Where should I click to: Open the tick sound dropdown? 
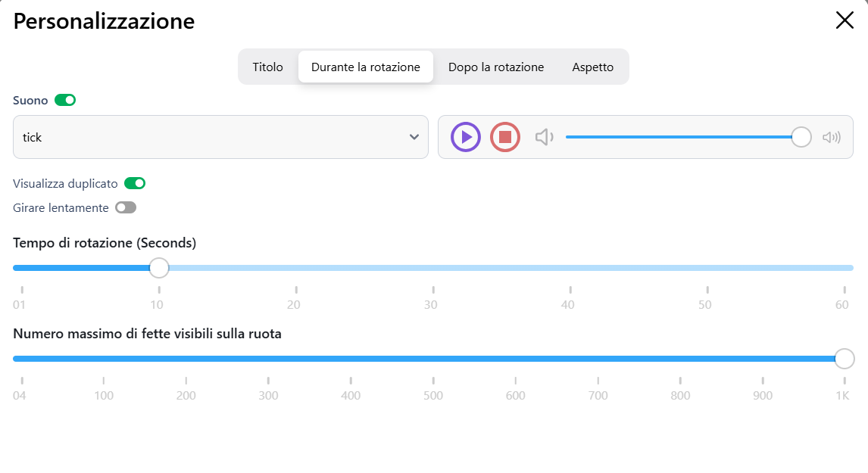220,137
